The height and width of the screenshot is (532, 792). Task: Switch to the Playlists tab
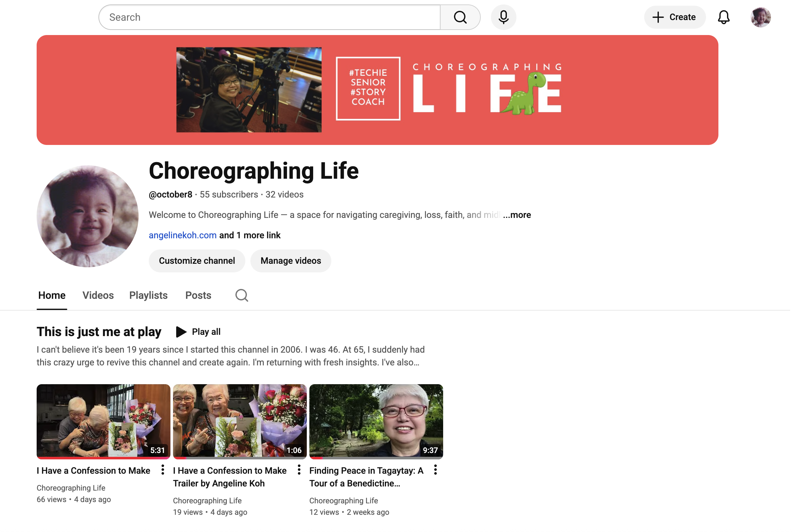point(149,296)
